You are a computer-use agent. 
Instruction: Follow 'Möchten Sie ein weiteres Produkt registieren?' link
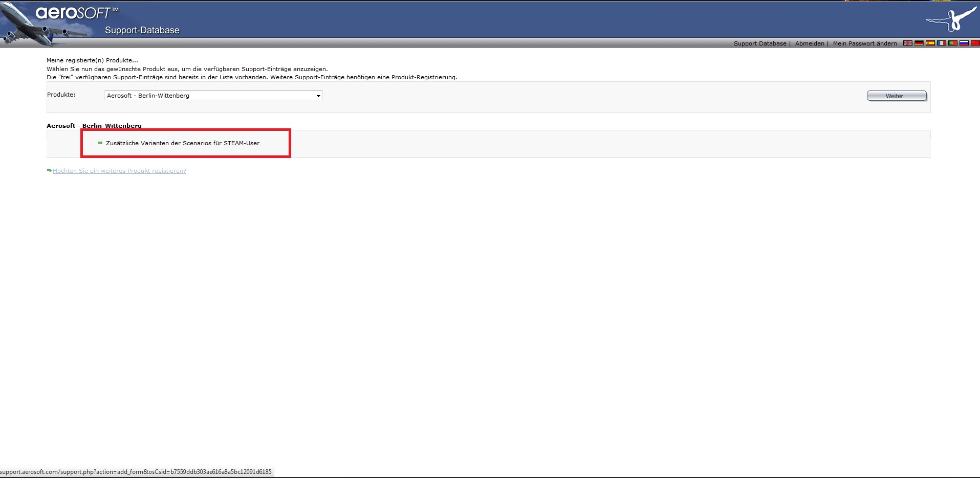click(x=119, y=171)
